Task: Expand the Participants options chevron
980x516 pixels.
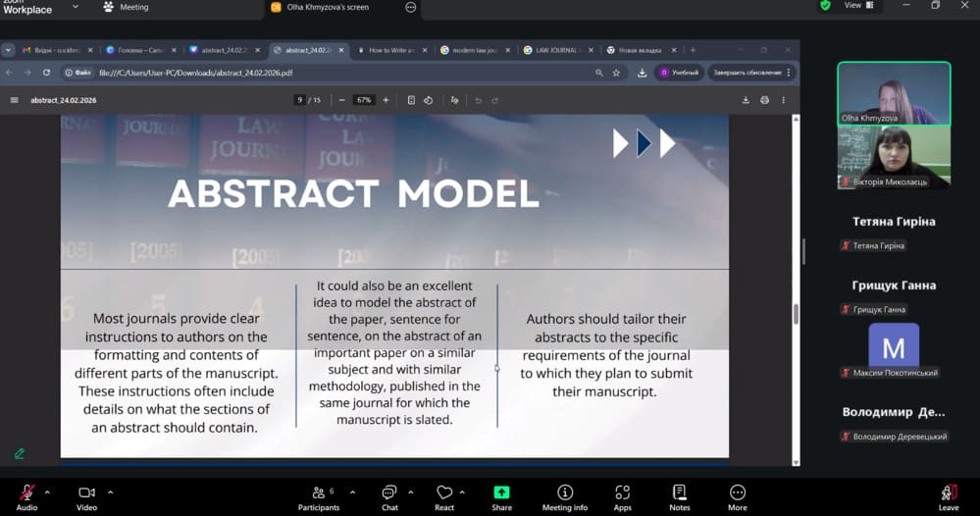Action: coord(352,491)
